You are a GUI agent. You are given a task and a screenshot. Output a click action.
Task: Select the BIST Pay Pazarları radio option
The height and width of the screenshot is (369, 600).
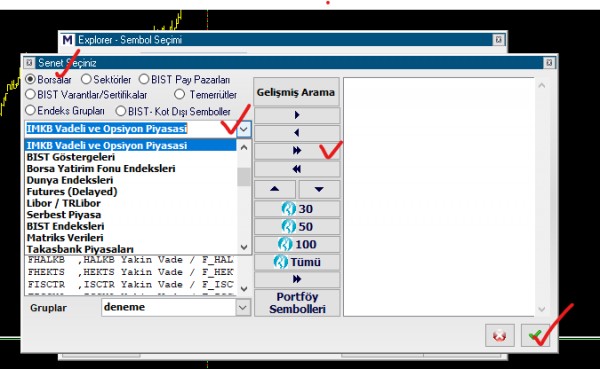point(144,80)
